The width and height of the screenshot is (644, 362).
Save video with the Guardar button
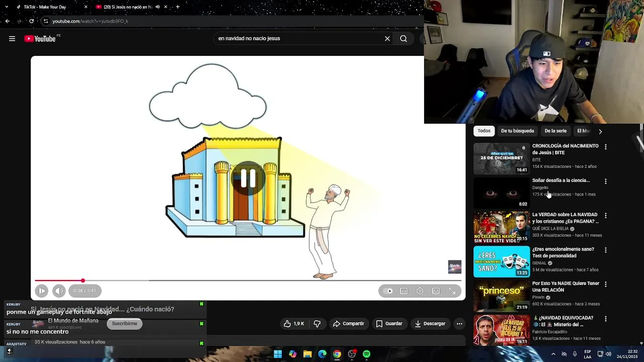click(389, 324)
